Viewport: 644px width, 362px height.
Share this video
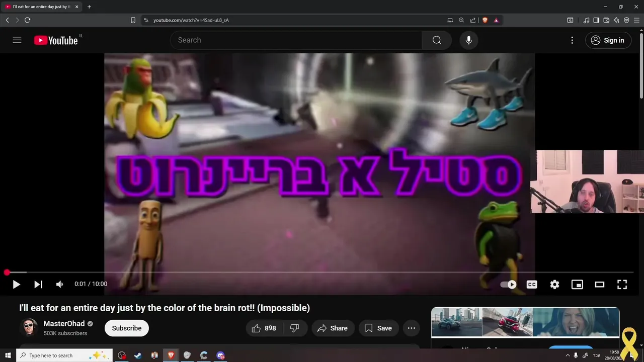(333, 328)
